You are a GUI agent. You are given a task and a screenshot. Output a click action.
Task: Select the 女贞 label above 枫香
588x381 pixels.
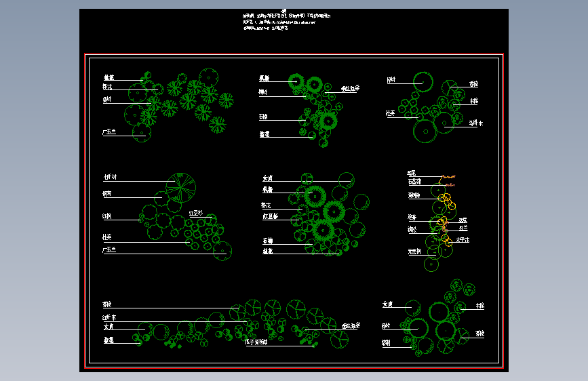268,178
